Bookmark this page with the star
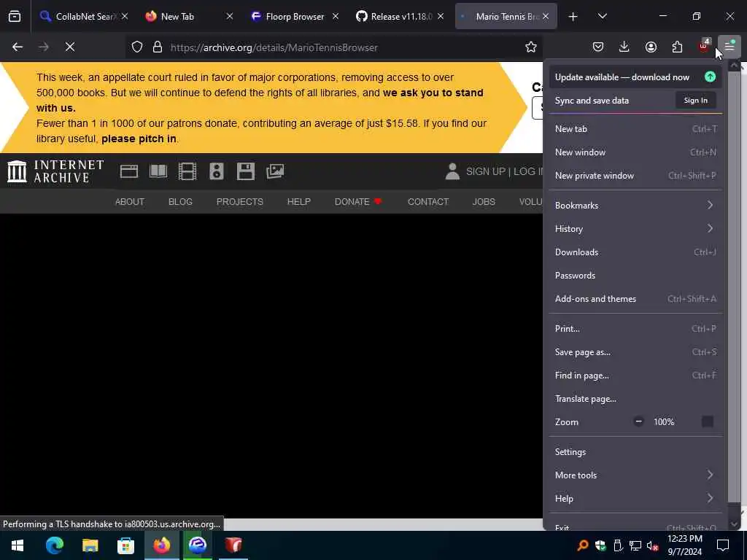 [531, 47]
